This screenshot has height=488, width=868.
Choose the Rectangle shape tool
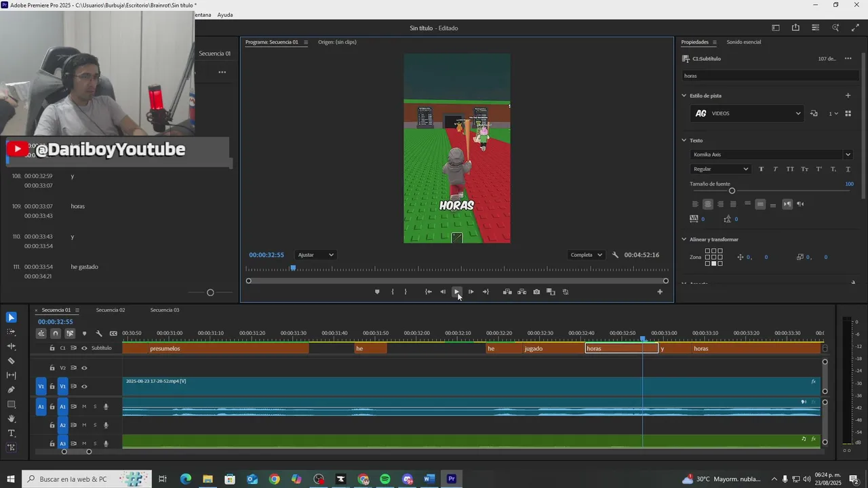pyautogui.click(x=11, y=404)
